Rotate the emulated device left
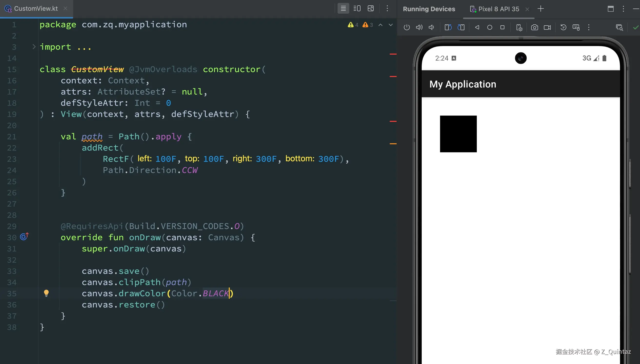This screenshot has width=640, height=364. 448,27
